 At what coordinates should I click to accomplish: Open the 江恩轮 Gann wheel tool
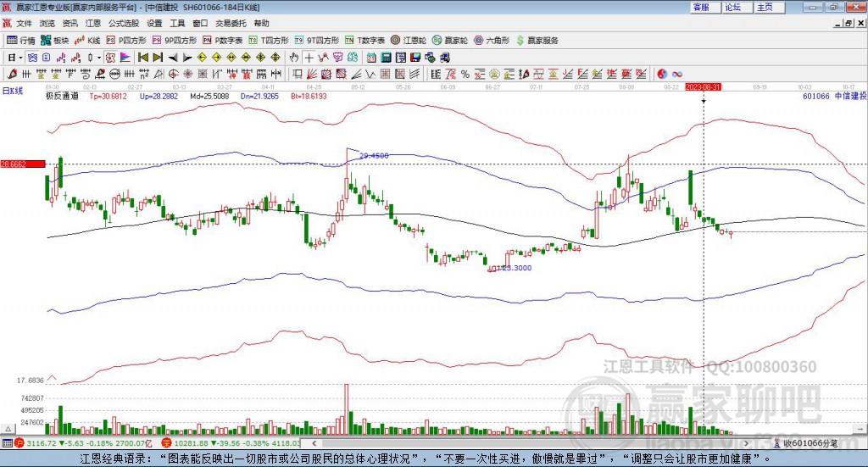click(409, 41)
